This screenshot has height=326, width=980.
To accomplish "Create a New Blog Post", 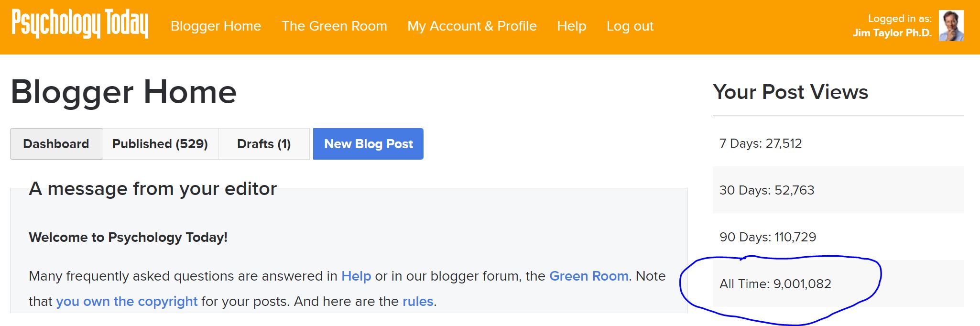I will (x=368, y=144).
